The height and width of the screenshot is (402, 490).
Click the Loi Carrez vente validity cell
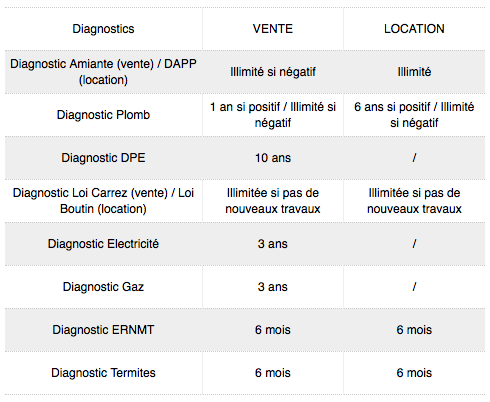[x=273, y=201]
